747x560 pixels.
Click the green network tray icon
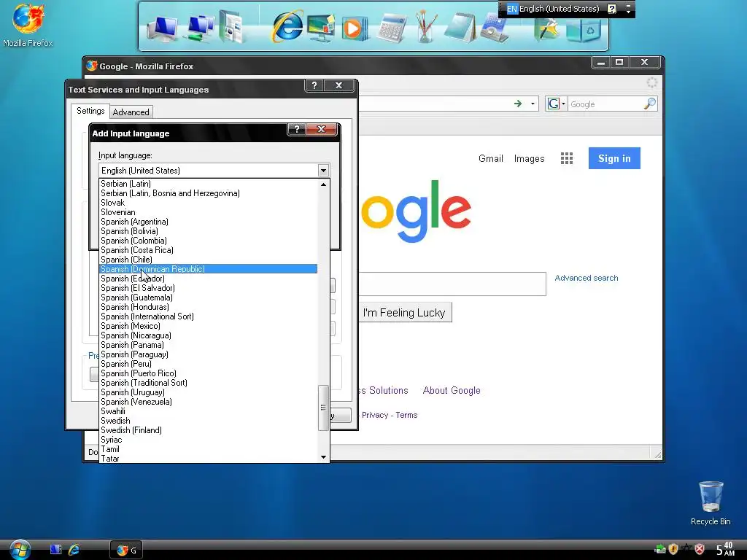click(660, 549)
